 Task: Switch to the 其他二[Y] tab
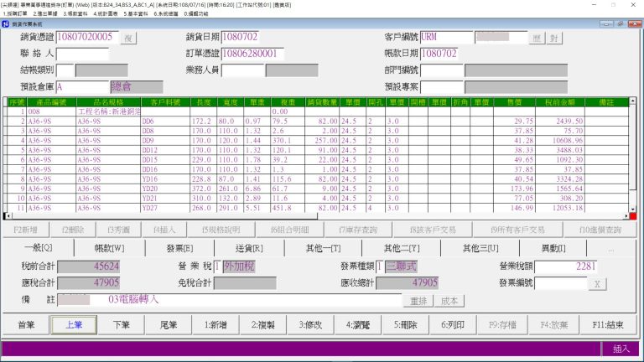click(x=401, y=248)
